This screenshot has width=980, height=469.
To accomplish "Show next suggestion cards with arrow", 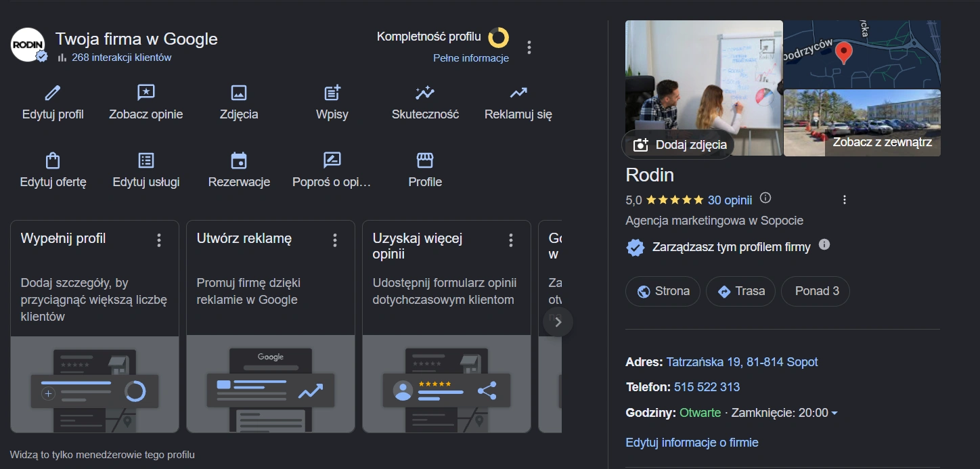I will (558, 322).
